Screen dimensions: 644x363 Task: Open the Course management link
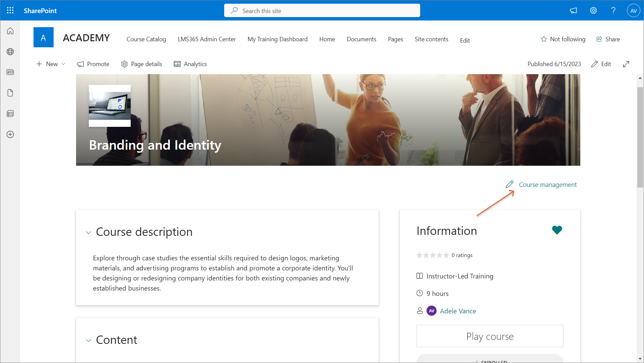(548, 185)
